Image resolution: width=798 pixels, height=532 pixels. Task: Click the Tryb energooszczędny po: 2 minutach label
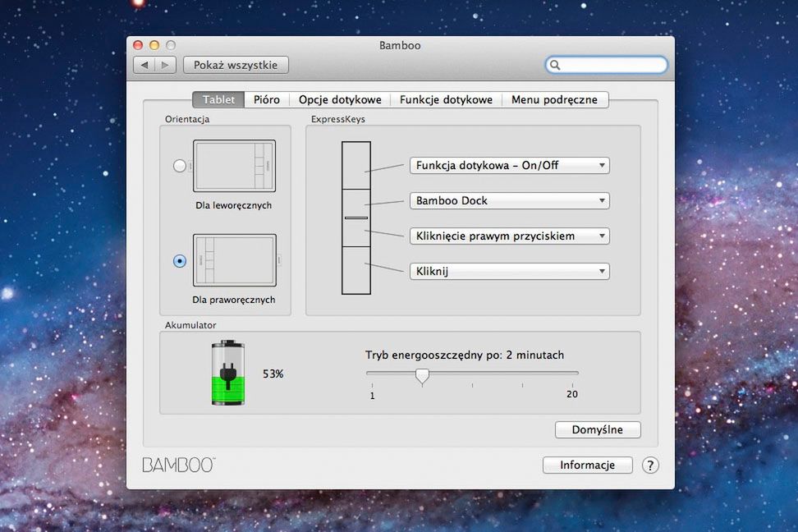pos(464,355)
